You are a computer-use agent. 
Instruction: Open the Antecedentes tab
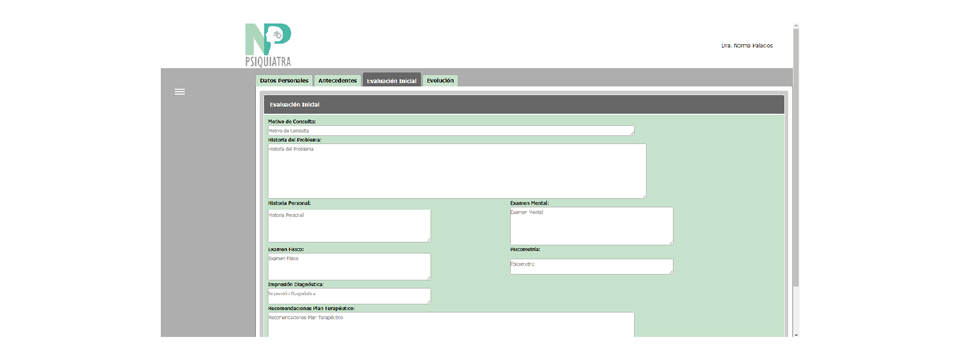(337, 81)
